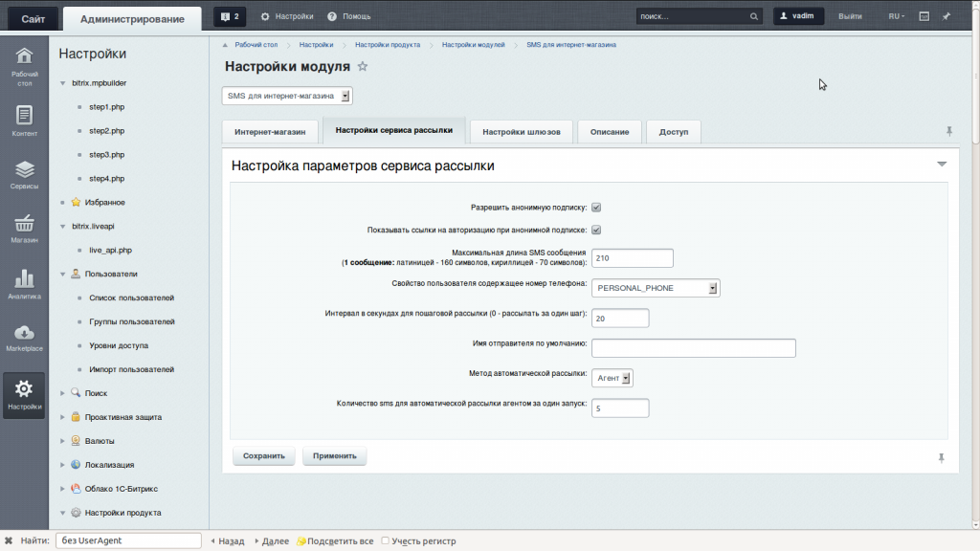Open user profile vadim

point(798,16)
